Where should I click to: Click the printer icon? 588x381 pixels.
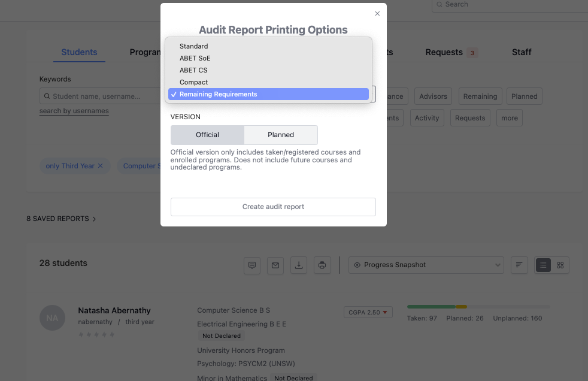click(x=322, y=265)
